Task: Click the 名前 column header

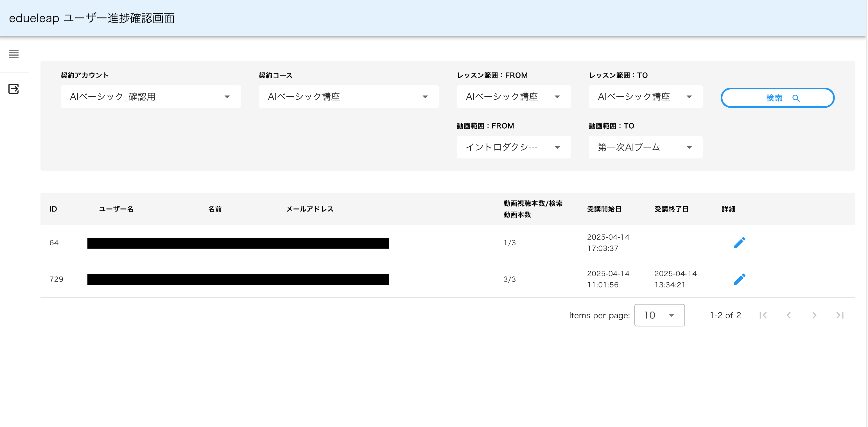Action: pos(215,209)
